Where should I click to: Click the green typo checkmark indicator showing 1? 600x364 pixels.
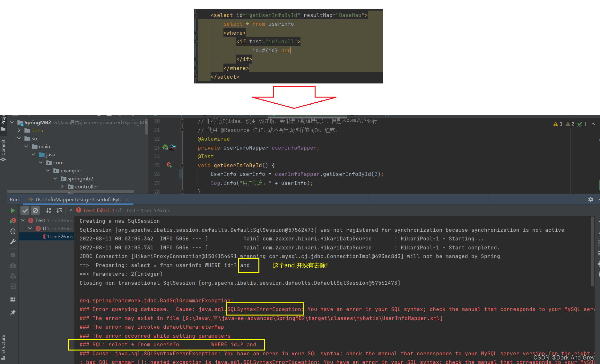coord(582,124)
